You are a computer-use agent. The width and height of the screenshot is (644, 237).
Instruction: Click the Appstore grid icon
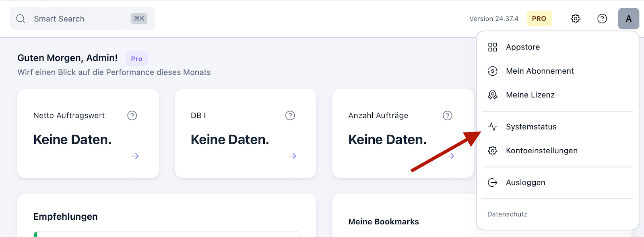click(x=493, y=47)
